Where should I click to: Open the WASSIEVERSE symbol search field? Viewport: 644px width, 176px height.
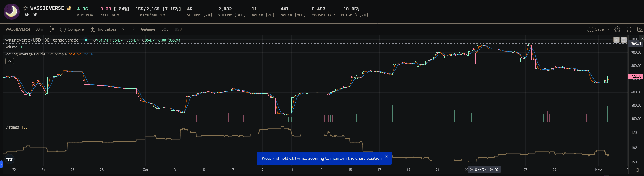click(x=17, y=29)
